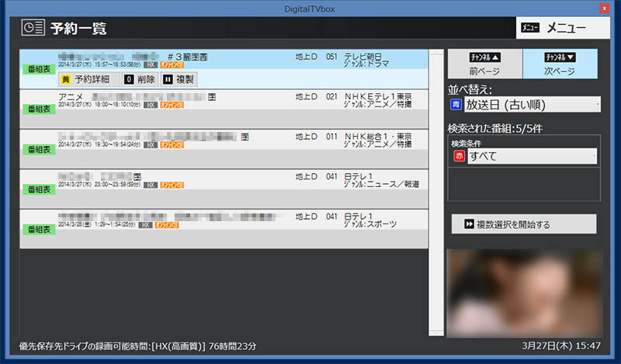The height and width of the screenshot is (364, 621).
Task: Open 予約詳細 for the selected reservation
Action: point(87,79)
